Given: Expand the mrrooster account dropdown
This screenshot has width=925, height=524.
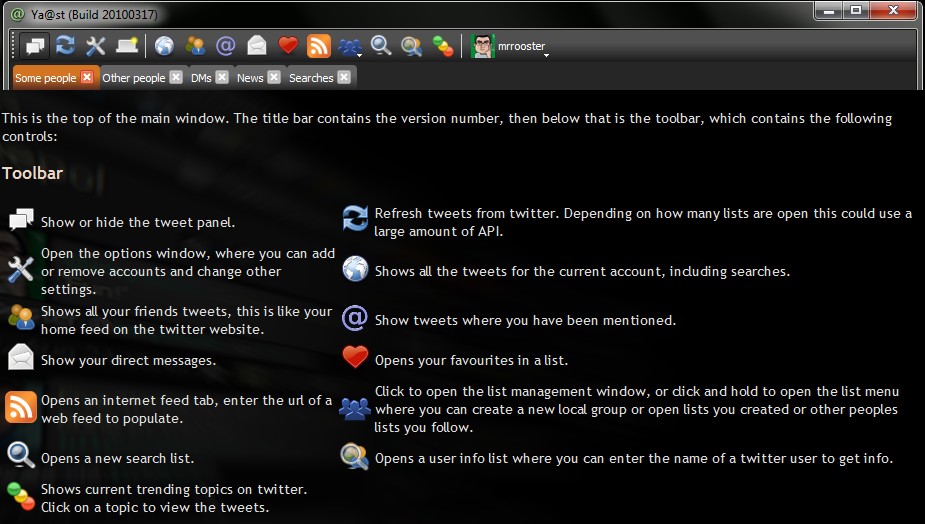Looking at the screenshot, I should click(x=546, y=55).
